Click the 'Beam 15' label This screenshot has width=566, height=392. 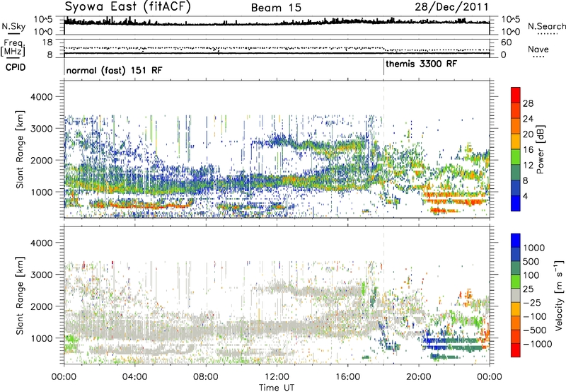click(x=276, y=8)
